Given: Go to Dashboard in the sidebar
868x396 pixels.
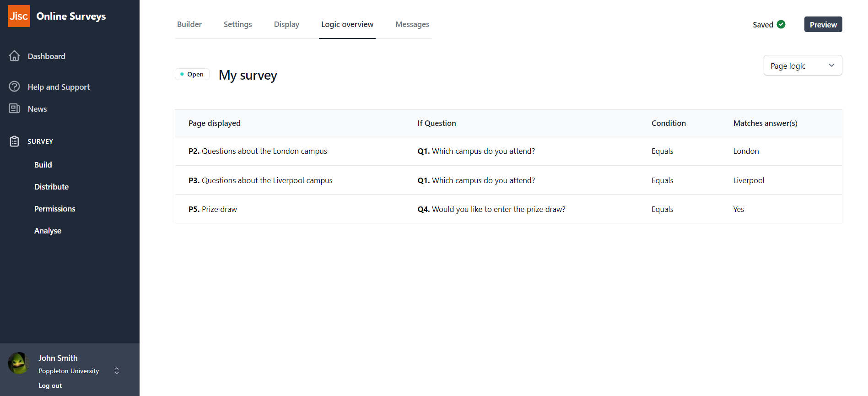Looking at the screenshot, I should [x=47, y=56].
